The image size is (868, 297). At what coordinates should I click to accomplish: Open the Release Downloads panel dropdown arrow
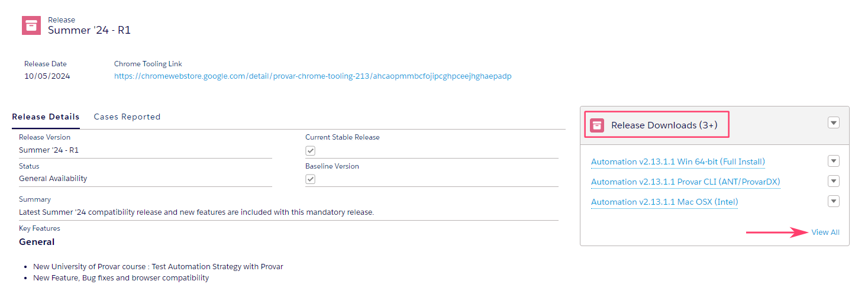pyautogui.click(x=834, y=122)
